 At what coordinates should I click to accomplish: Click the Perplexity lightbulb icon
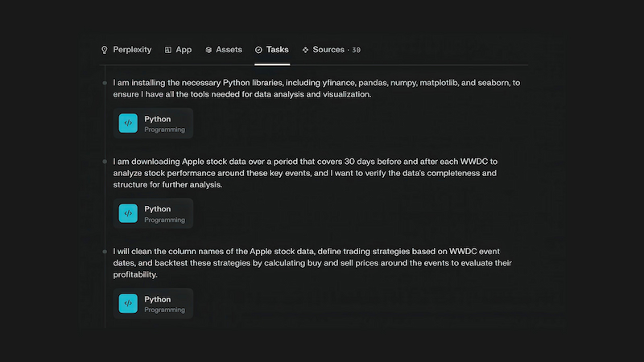click(104, 50)
